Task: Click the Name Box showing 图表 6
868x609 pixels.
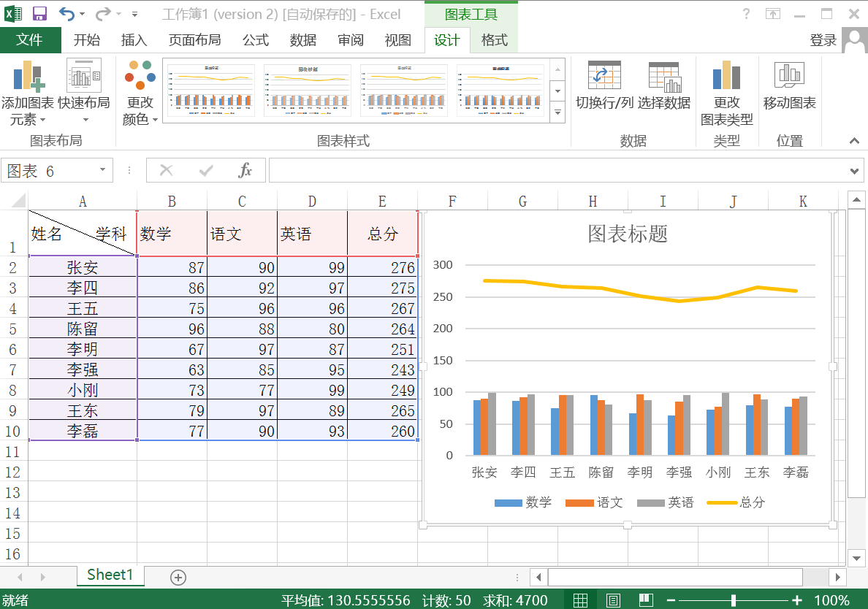Action: 50,171
